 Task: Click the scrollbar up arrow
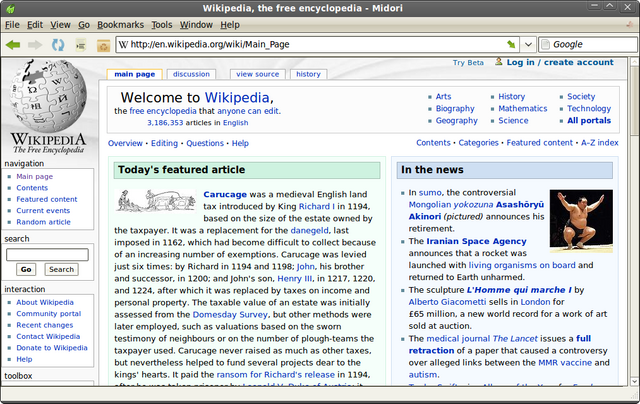[634, 62]
